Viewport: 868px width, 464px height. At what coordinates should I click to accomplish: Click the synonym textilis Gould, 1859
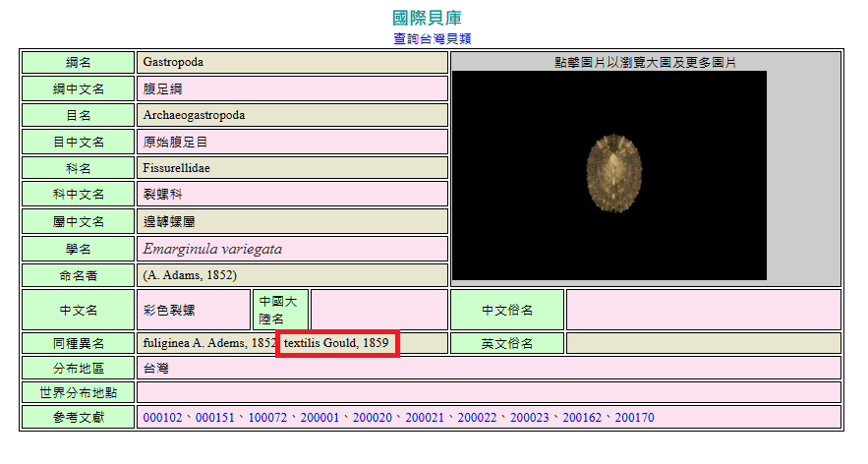(x=336, y=343)
